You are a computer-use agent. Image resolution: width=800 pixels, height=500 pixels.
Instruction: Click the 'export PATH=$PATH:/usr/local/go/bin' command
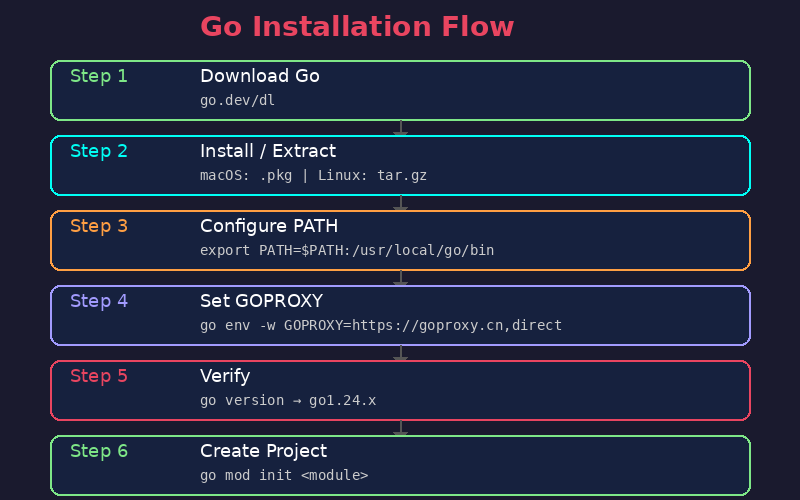[x=347, y=251]
